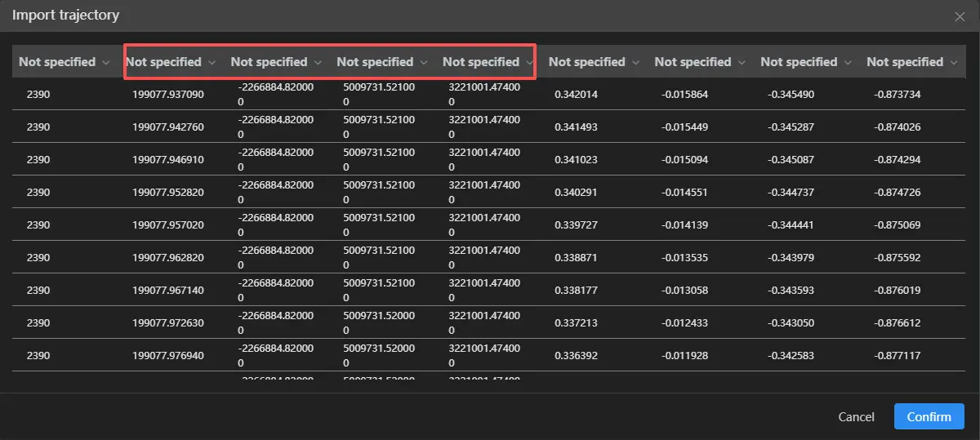Click the Confirm button

click(x=929, y=416)
